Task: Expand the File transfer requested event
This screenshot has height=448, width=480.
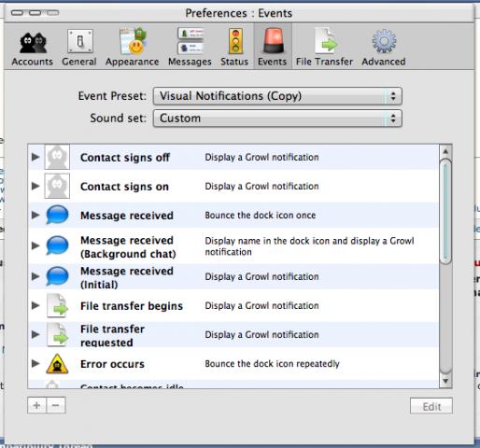Action: (x=35, y=334)
